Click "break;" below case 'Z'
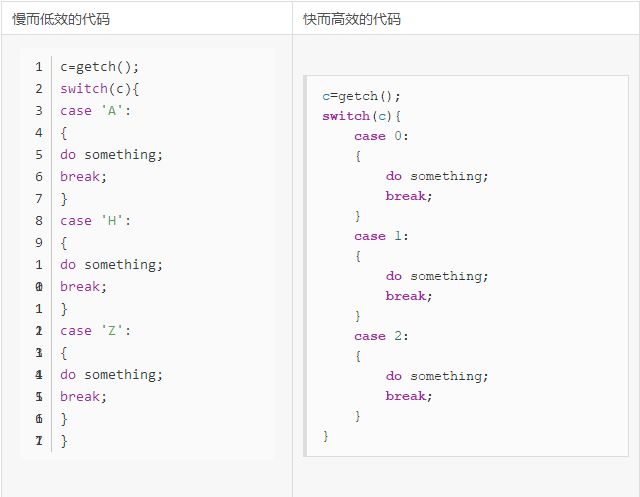The height and width of the screenshot is (497, 640). [x=83, y=397]
